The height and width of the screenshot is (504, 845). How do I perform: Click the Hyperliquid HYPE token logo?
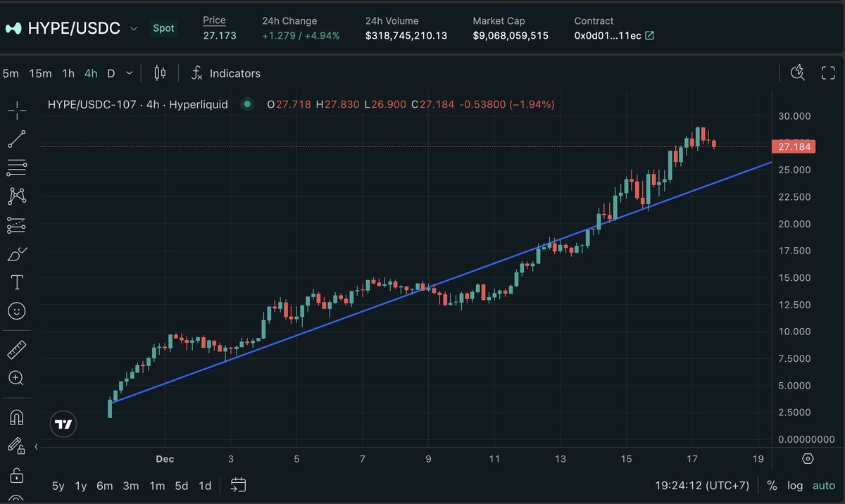tap(13, 29)
